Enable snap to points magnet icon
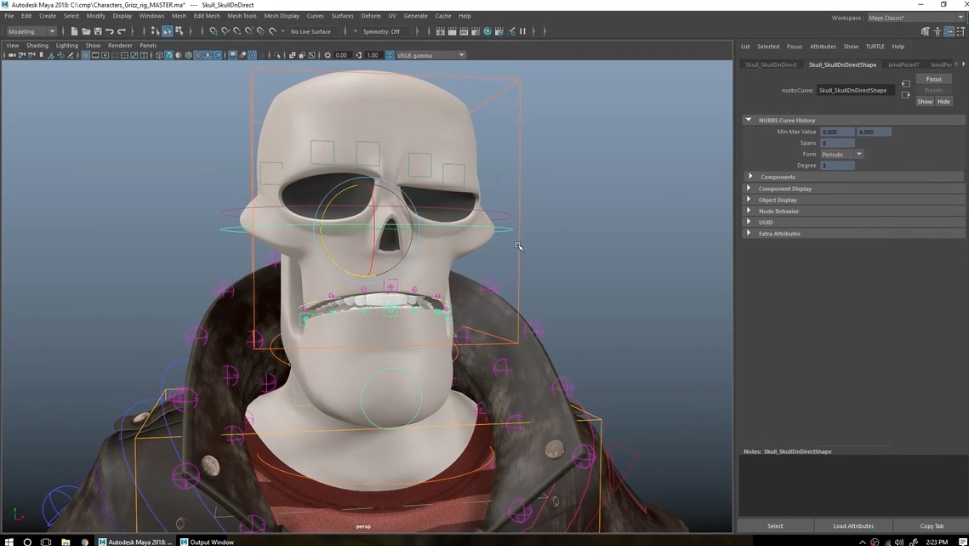The width and height of the screenshot is (969, 546). tap(237, 31)
